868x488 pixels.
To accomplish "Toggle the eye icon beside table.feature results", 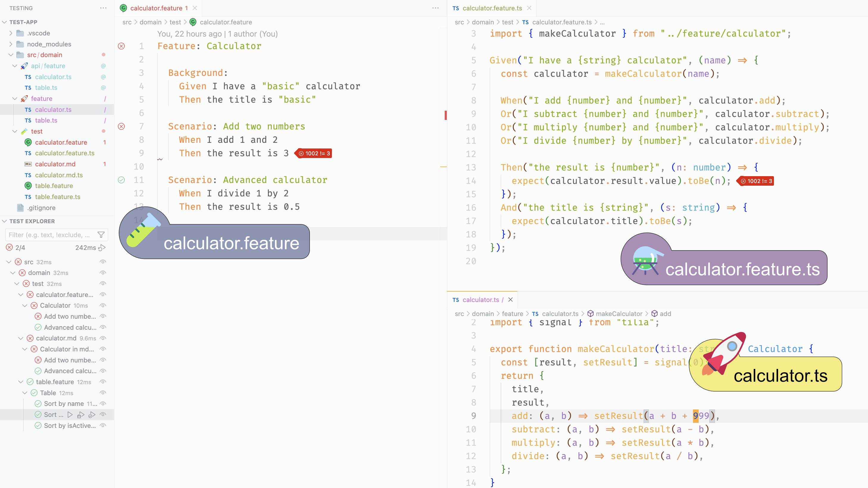I will (102, 381).
